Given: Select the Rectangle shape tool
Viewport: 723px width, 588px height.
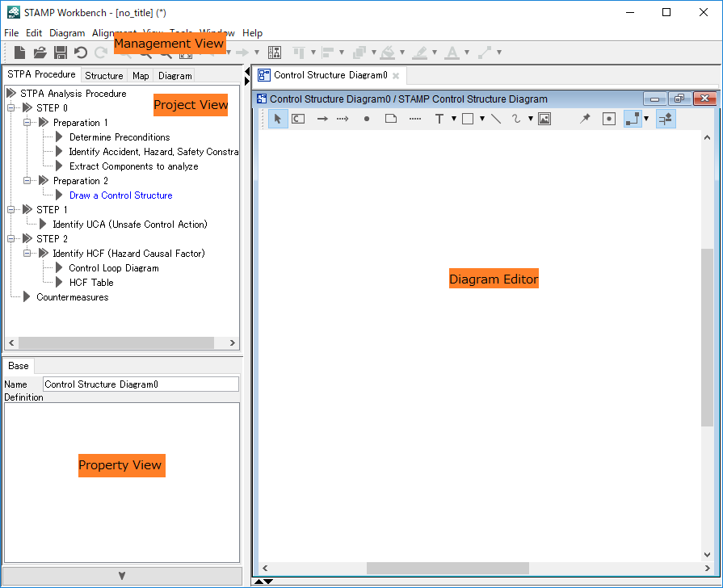Looking at the screenshot, I should click(468, 119).
